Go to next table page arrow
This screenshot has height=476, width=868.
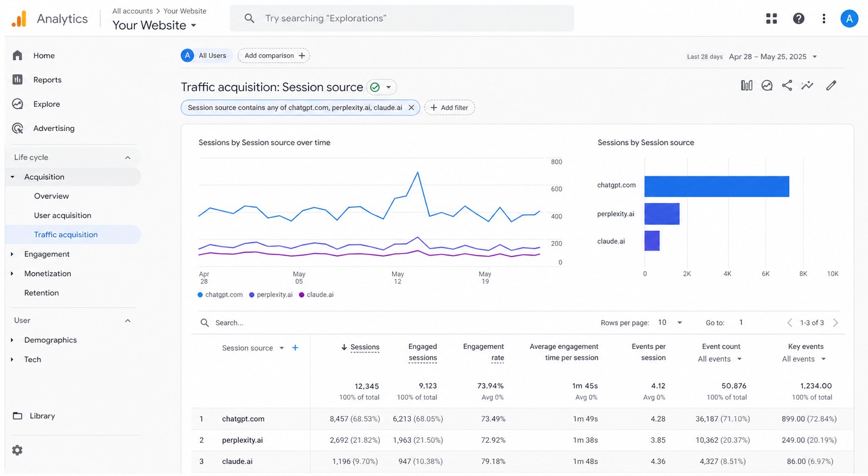(836, 323)
